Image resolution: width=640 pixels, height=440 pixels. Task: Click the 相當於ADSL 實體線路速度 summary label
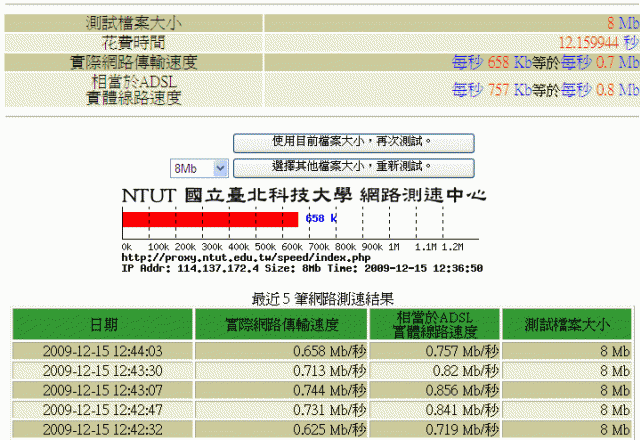click(134, 90)
